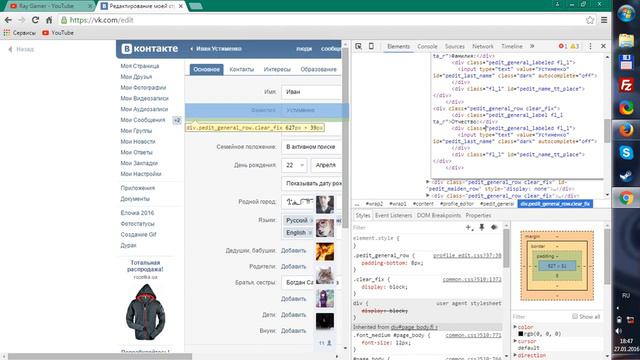
Task: Close the DevTools panel
Action: point(603,46)
